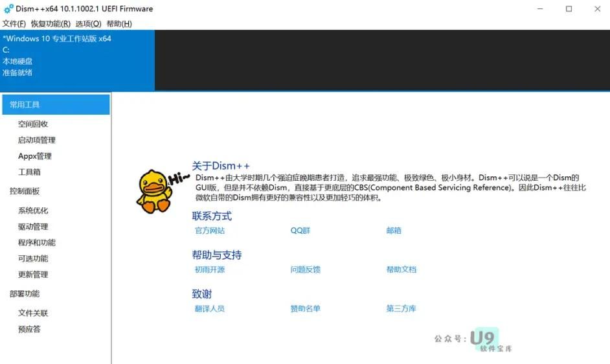
Task: Click the 帮助与支持 heading
Action: [x=217, y=255]
